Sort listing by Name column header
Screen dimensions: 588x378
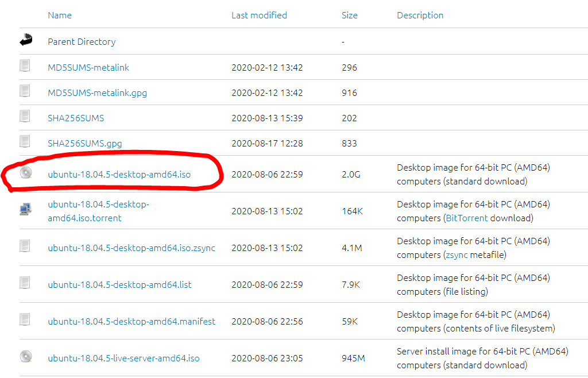pos(60,16)
